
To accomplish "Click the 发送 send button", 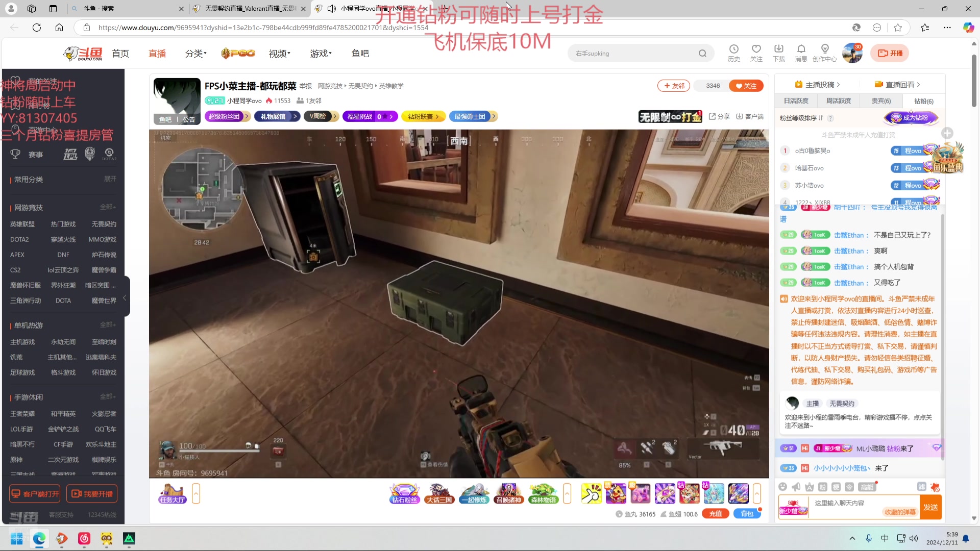I will tap(930, 507).
